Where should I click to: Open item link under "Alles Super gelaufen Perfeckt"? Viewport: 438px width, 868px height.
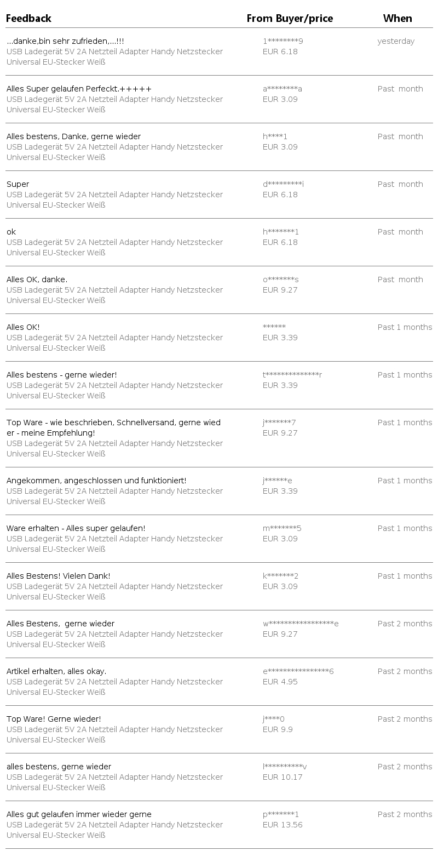(114, 104)
